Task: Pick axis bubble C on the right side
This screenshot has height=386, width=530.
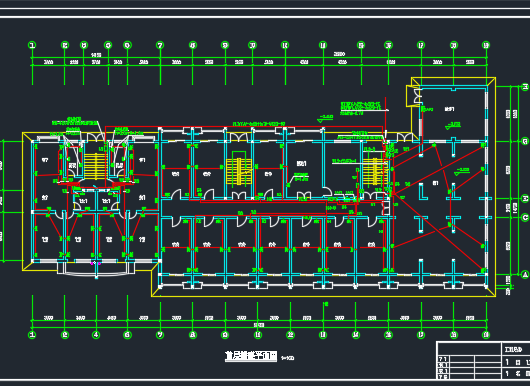Action: click(x=525, y=217)
